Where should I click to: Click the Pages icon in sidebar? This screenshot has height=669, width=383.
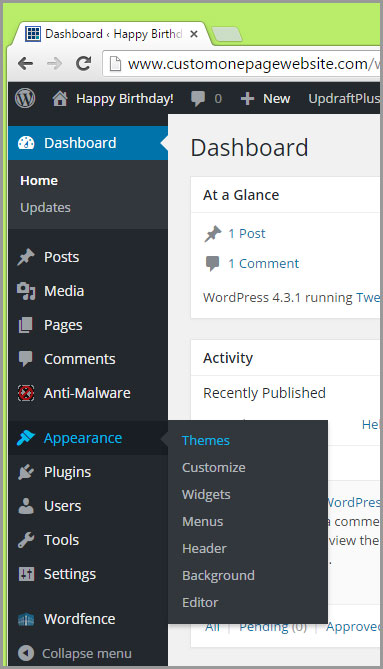[x=26, y=325]
